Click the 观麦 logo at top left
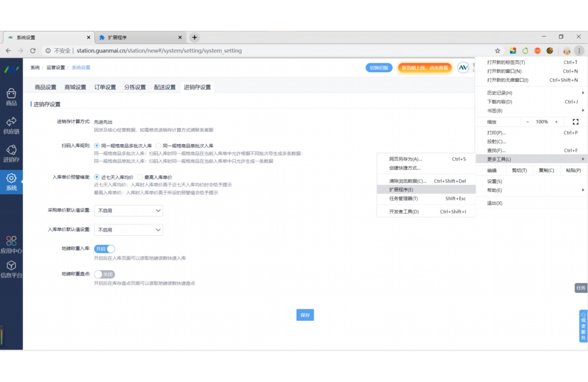 (11, 70)
